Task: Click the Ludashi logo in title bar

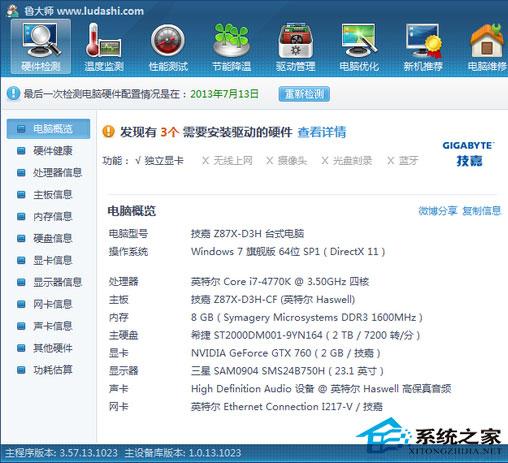Action: pyautogui.click(x=13, y=11)
